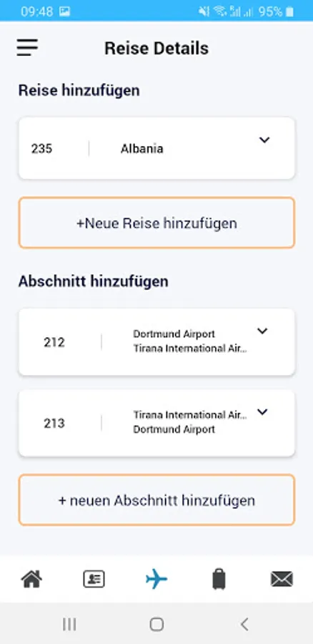Viewport: 313px width, 644px height.
Task: Click + neuen Abschnitt hinzufügen button
Action: coord(156,500)
